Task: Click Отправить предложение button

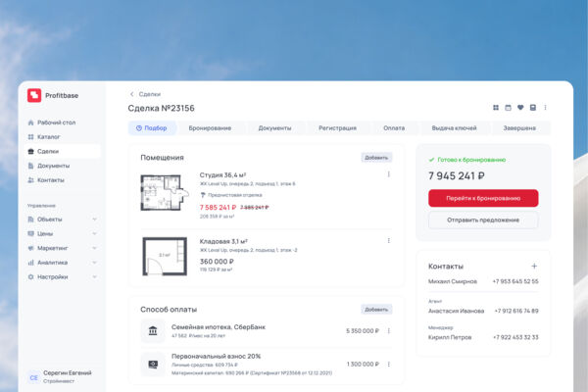Action: pos(483,220)
